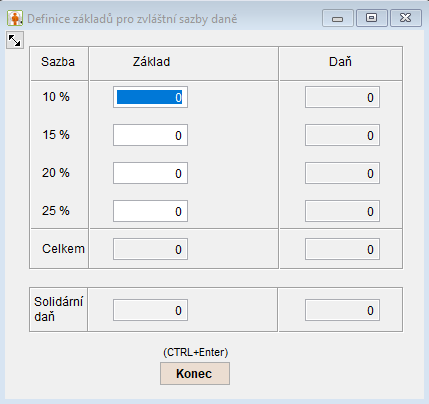This screenshot has width=429, height=404.
Task: Click the Daň column header
Action: 340,62
